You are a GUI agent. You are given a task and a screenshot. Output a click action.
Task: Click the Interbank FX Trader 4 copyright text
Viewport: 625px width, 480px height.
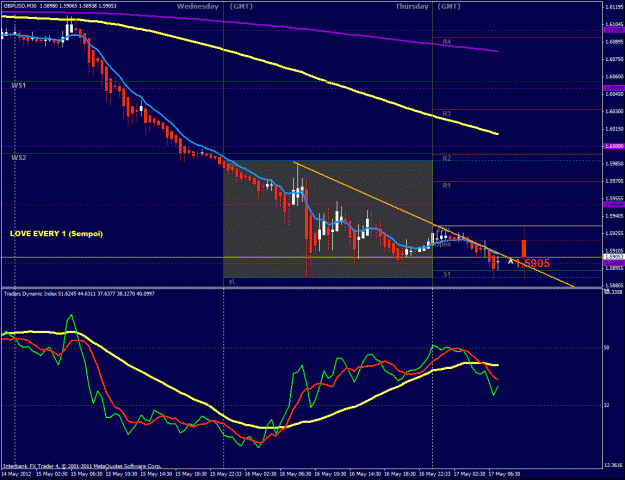tap(82, 466)
